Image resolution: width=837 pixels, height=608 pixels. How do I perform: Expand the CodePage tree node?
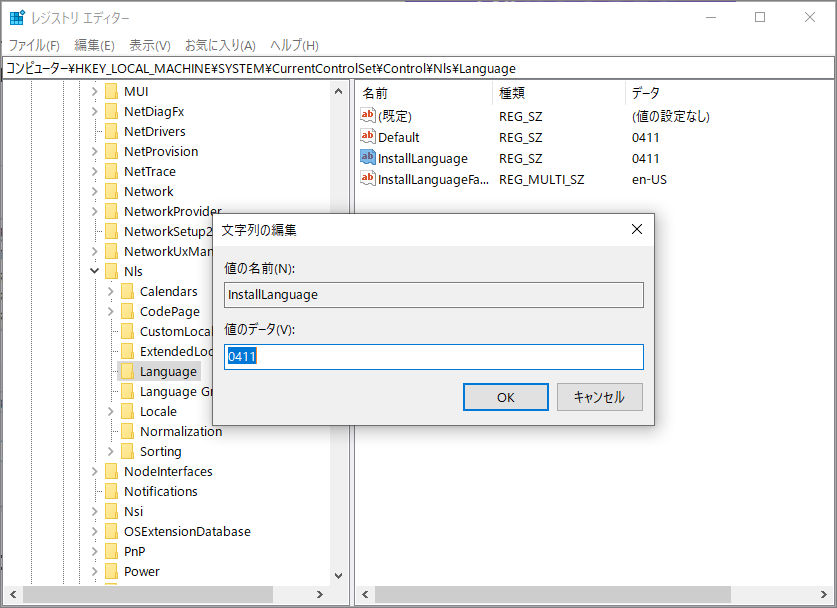point(110,311)
